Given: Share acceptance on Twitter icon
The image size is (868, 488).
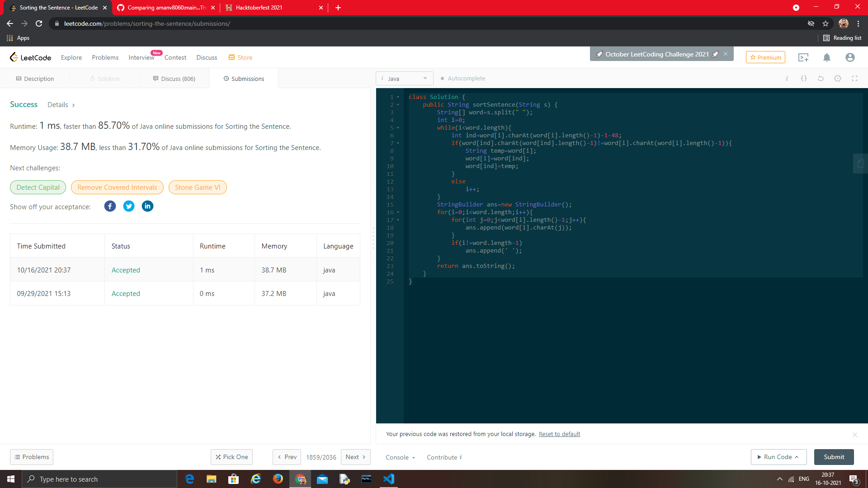Looking at the screenshot, I should coord(129,206).
